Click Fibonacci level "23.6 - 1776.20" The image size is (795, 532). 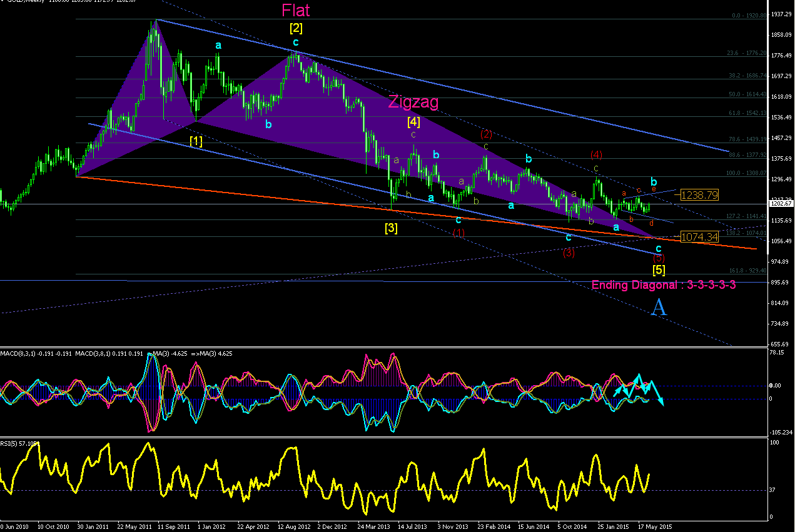coord(748,53)
